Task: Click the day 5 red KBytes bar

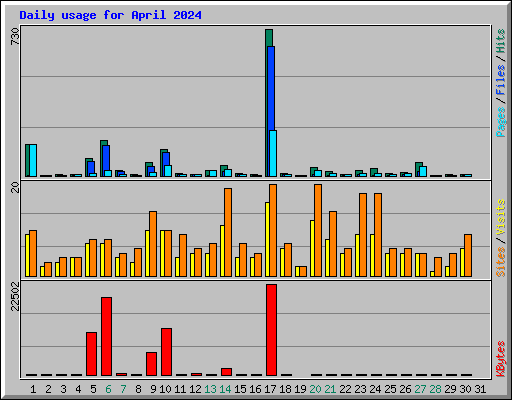Action: click(x=91, y=354)
